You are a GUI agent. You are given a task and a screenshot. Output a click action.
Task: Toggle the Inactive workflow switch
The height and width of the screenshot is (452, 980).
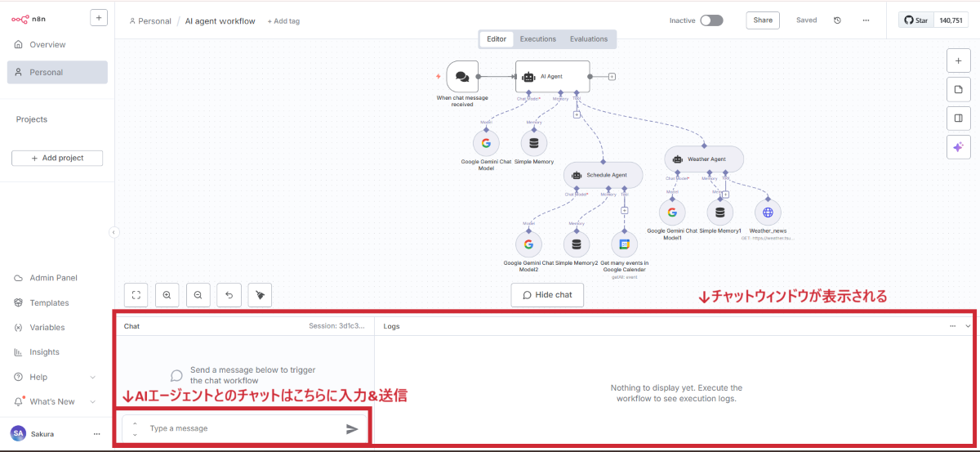click(x=710, y=20)
